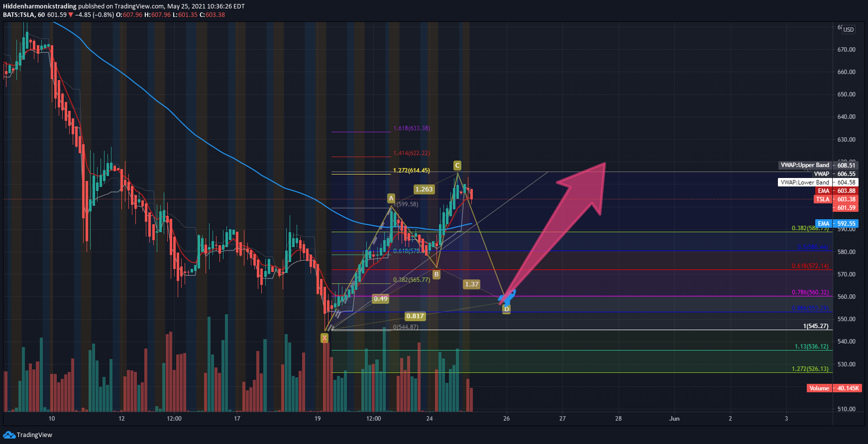Click the 550.00 price axis label
The width and height of the screenshot is (868, 444).
pyautogui.click(x=847, y=319)
